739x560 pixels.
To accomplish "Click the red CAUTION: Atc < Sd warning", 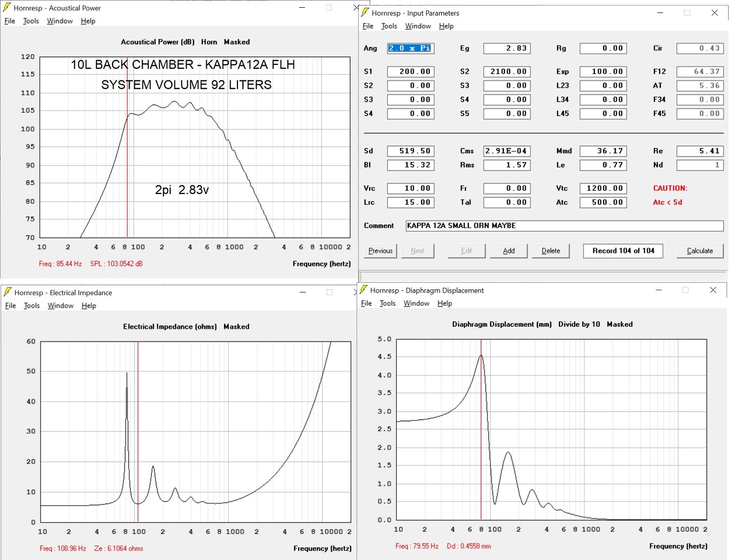I will [670, 195].
